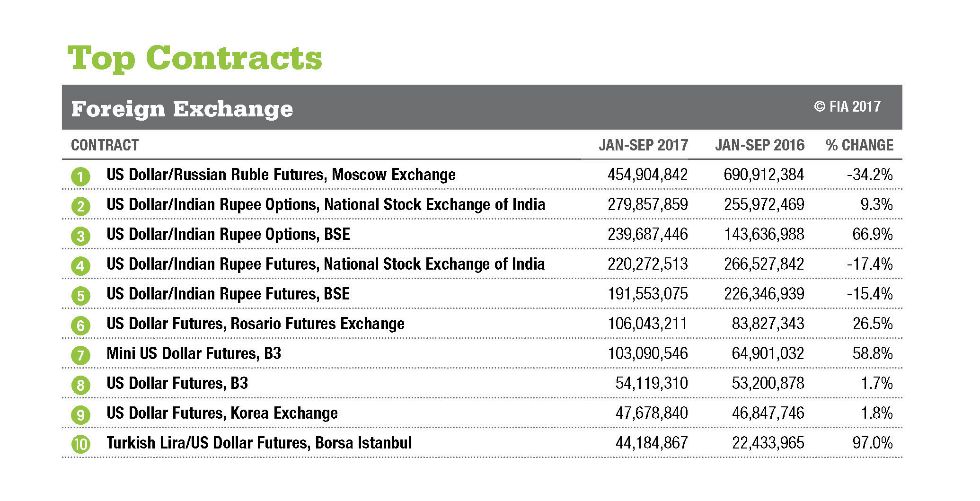Select the 454,904,842 volume figure
The image size is (980, 501).
coord(647,175)
